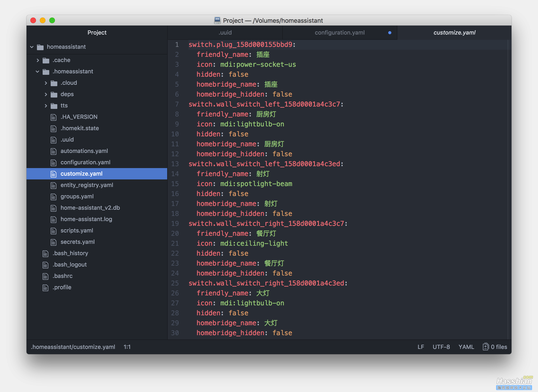The height and width of the screenshot is (392, 538).
Task: Click the .bash_history file icon
Action: coord(45,254)
